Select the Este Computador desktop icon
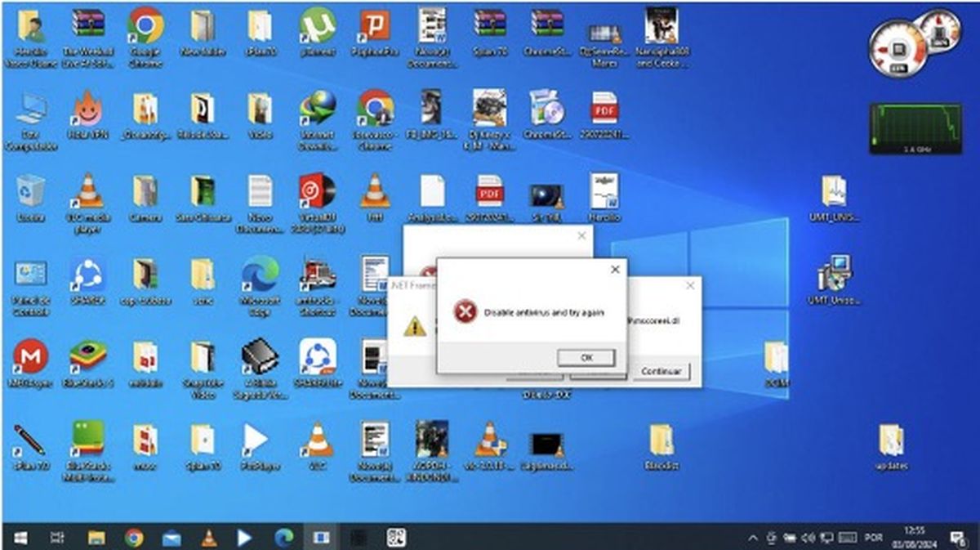The height and width of the screenshot is (550, 980). tap(30, 121)
